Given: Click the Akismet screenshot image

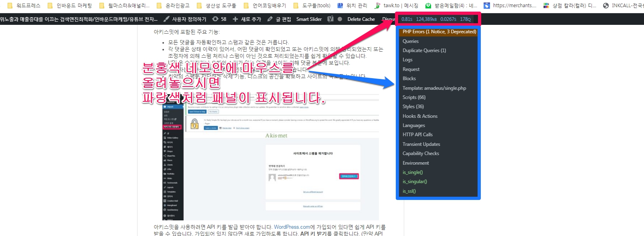Looking at the screenshot, I should coord(271,160).
